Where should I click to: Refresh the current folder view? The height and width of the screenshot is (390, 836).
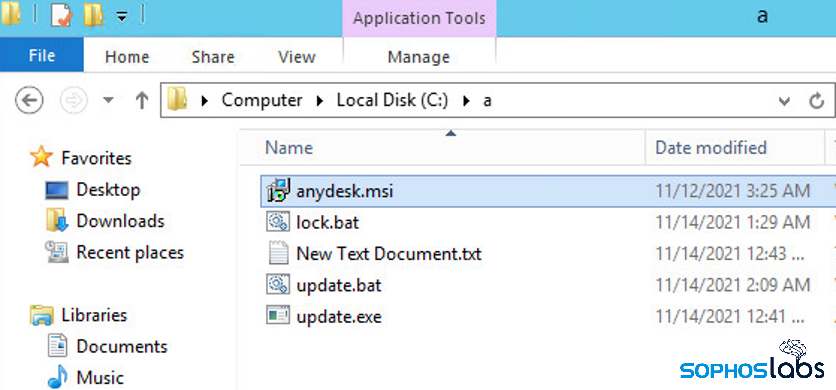(817, 101)
